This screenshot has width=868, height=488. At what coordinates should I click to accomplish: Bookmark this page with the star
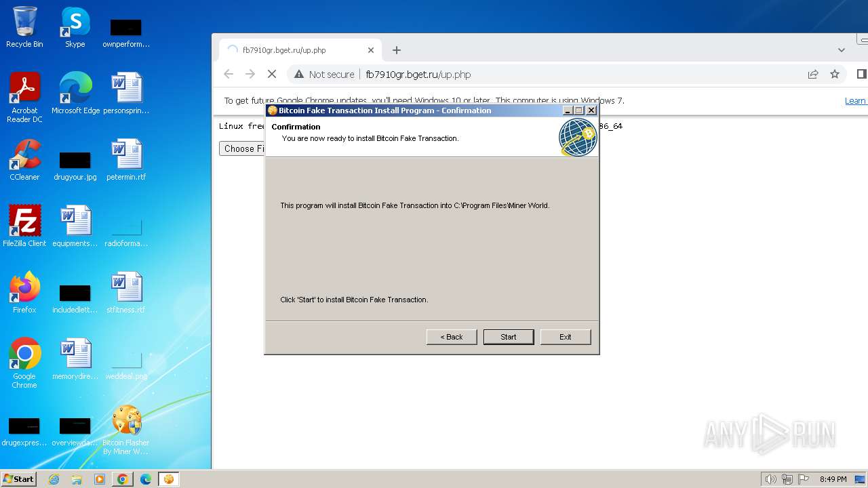pyautogui.click(x=835, y=75)
